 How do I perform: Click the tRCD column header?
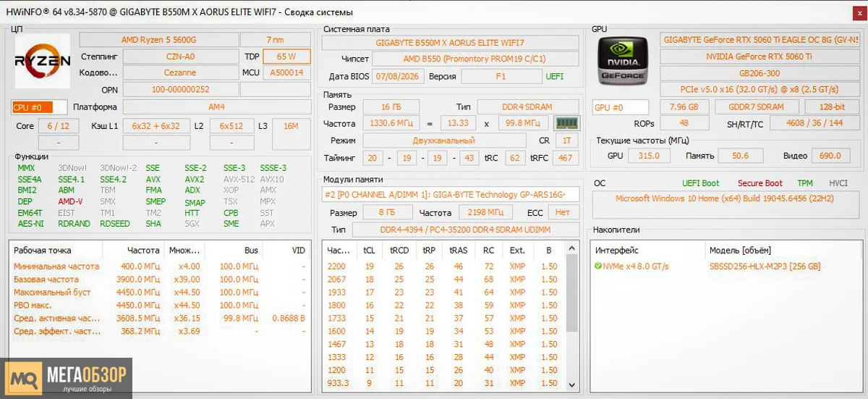point(399,251)
